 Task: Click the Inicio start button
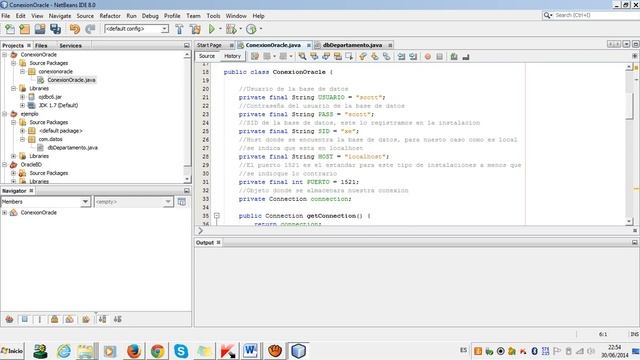(x=12, y=351)
